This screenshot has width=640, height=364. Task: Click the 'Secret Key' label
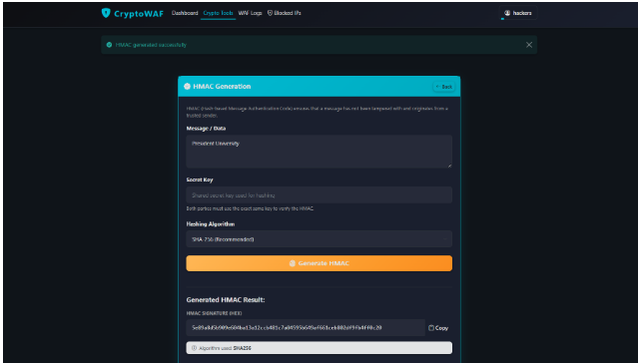coord(200,180)
